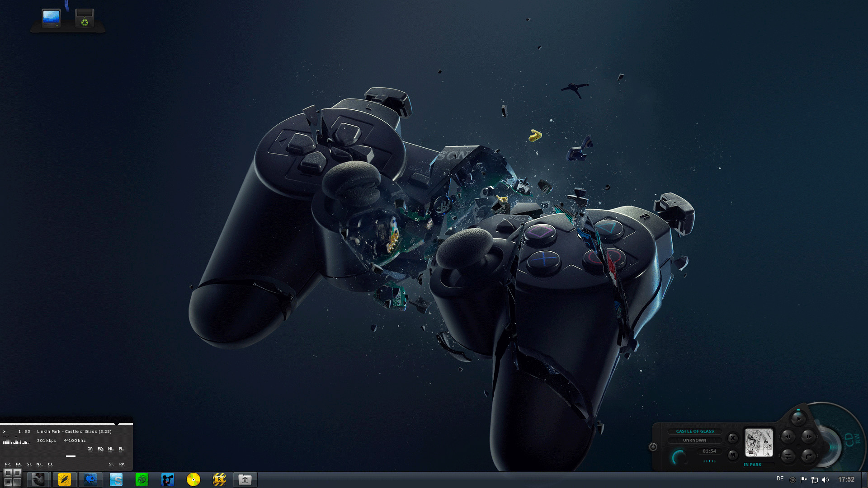Click the M button on CD widget
The height and width of the screenshot is (488, 868).
[x=733, y=455]
